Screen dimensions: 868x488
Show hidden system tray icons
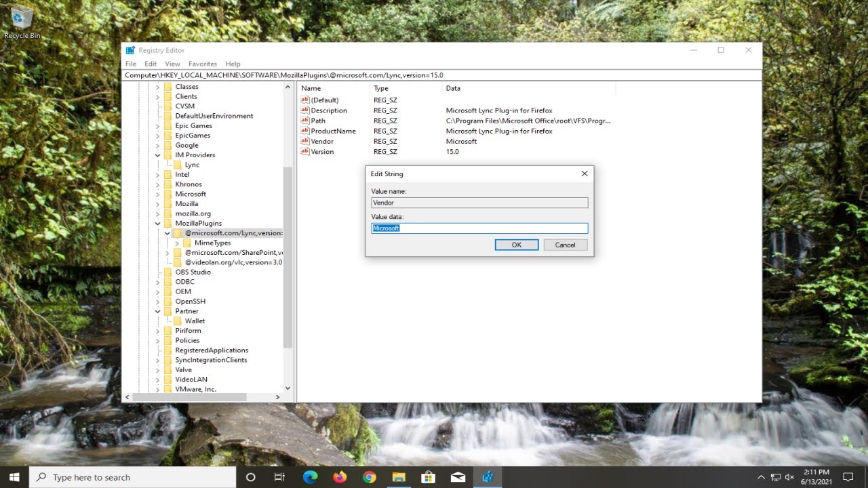761,477
